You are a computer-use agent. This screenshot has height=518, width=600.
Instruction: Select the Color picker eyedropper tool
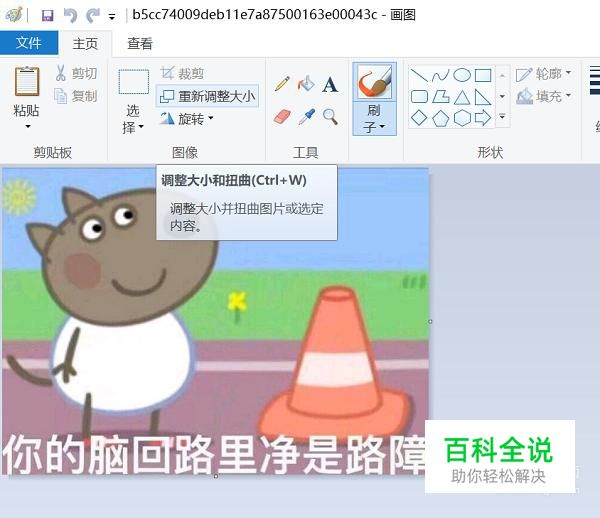(307, 116)
